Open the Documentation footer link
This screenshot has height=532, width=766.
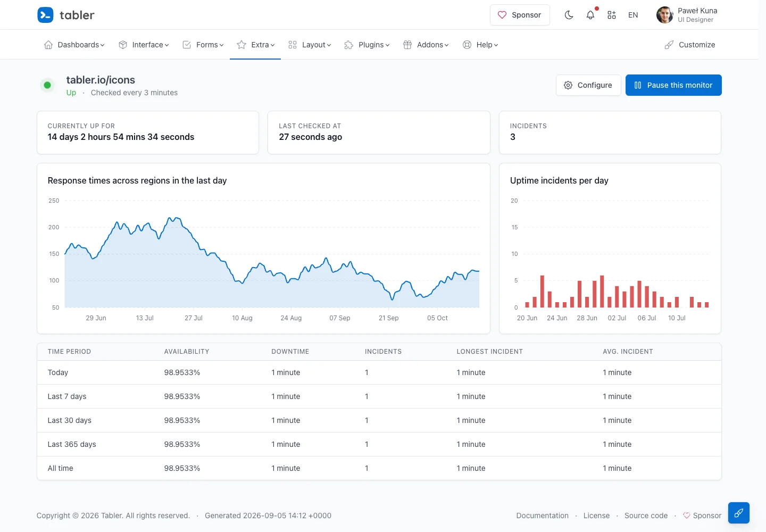pyautogui.click(x=542, y=516)
